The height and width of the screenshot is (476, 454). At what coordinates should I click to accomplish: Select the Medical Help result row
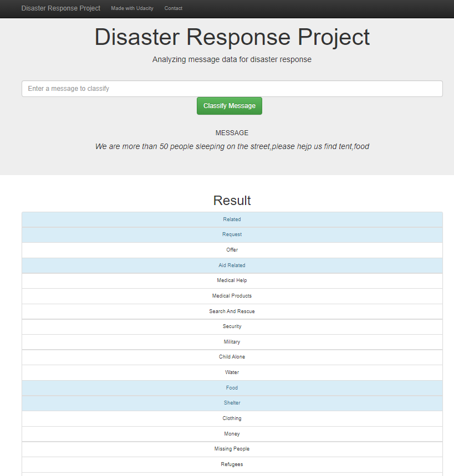coord(232,281)
